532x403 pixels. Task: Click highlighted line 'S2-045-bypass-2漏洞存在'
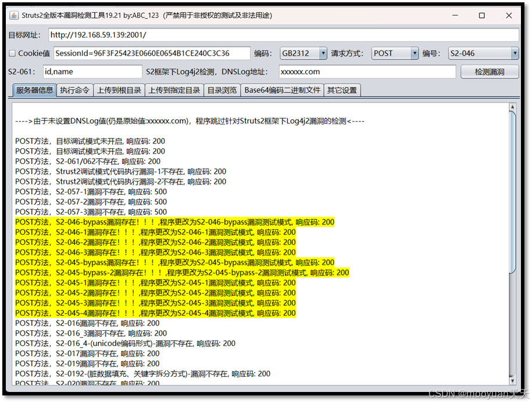(182, 273)
